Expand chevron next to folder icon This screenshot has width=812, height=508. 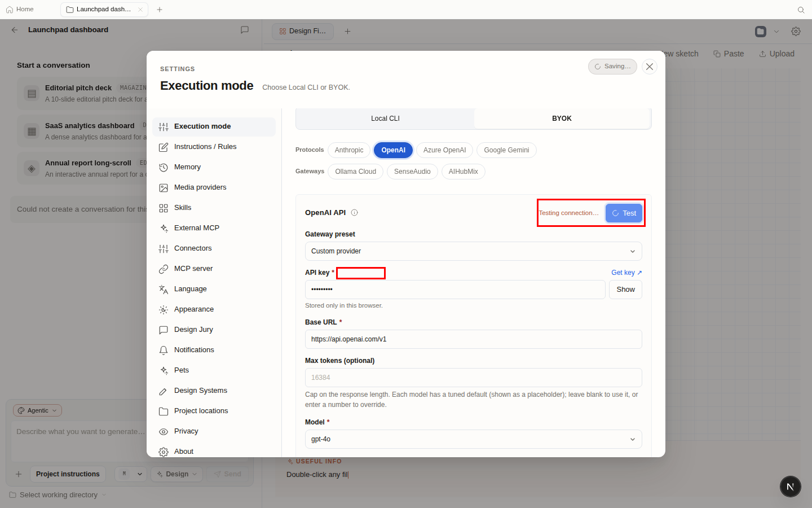click(776, 32)
